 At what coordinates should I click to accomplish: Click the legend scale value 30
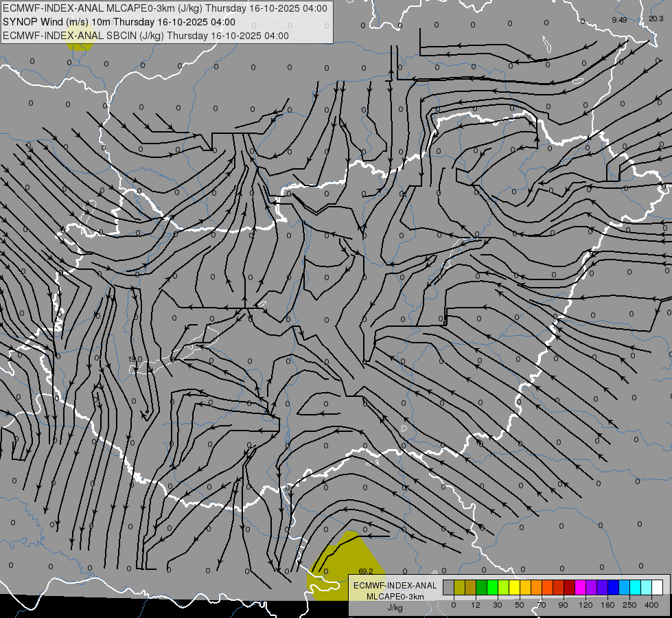[x=498, y=605]
